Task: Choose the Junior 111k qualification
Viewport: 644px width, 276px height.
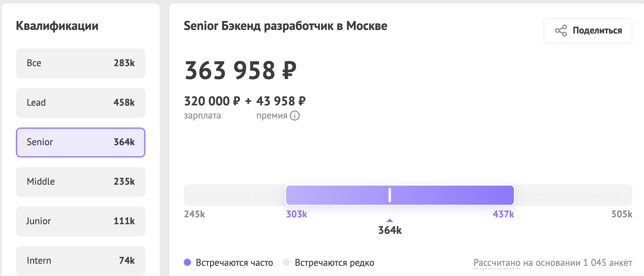Action: pos(81,222)
